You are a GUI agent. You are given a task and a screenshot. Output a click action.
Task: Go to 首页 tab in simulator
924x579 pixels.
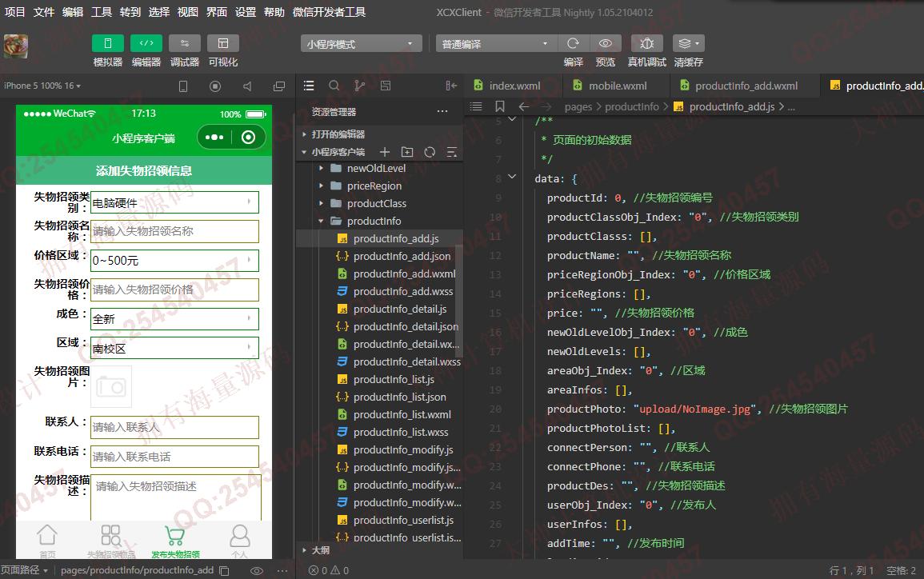[x=47, y=541]
